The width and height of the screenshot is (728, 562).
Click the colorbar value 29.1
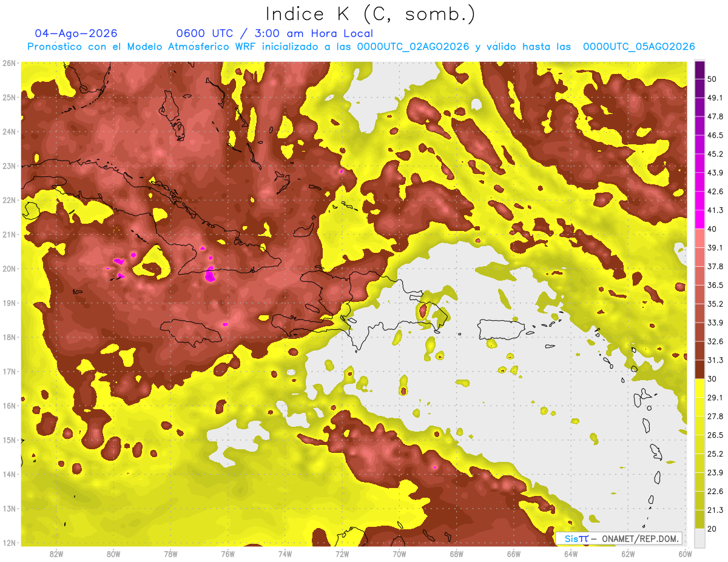tap(715, 397)
